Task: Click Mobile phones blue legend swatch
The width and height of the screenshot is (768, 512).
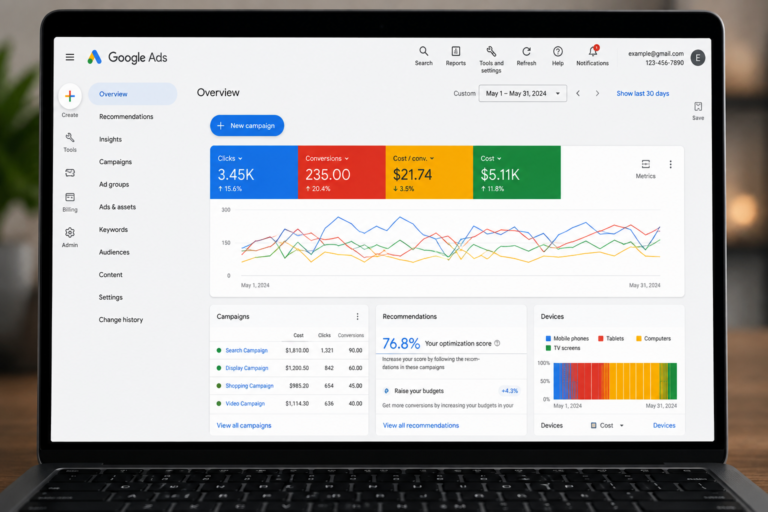Action: 548,339
